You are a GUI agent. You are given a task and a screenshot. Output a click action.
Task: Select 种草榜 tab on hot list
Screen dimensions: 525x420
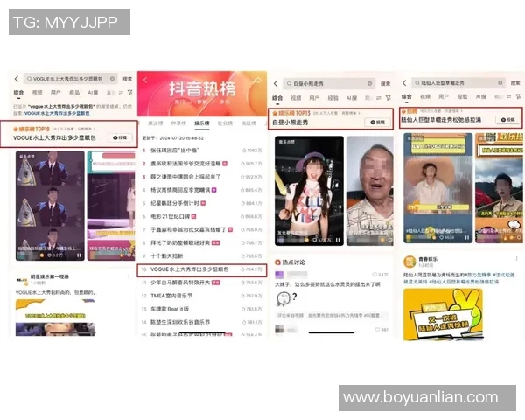(x=178, y=123)
